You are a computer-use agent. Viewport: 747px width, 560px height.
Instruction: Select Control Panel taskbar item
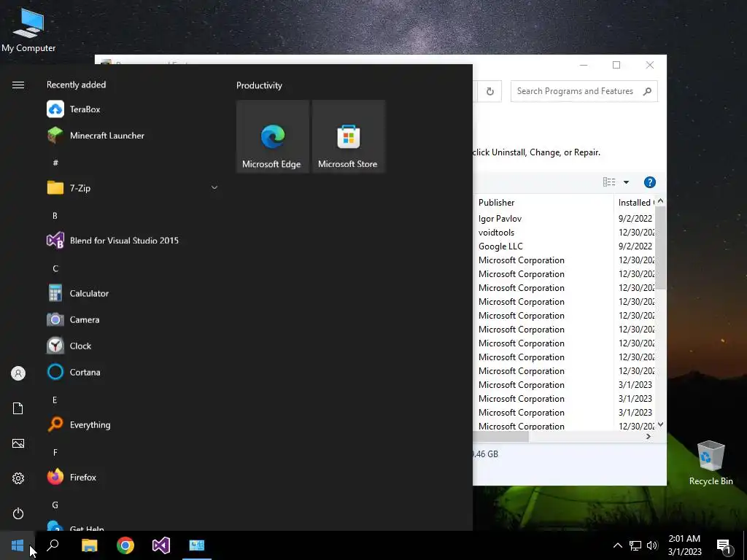pyautogui.click(x=197, y=545)
